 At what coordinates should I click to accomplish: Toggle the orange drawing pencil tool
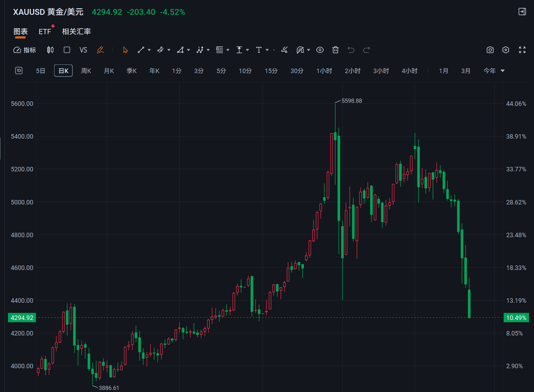click(x=100, y=50)
